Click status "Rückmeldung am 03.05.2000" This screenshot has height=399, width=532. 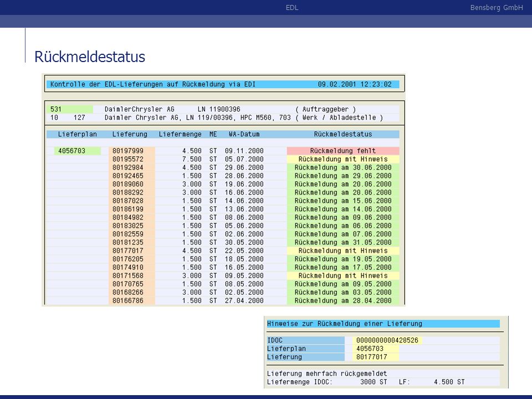[343, 292]
